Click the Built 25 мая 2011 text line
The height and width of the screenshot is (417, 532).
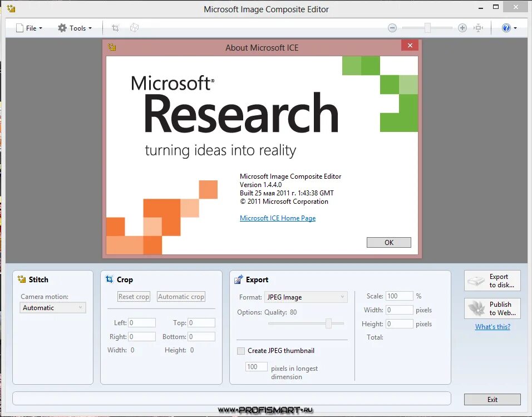(x=287, y=193)
